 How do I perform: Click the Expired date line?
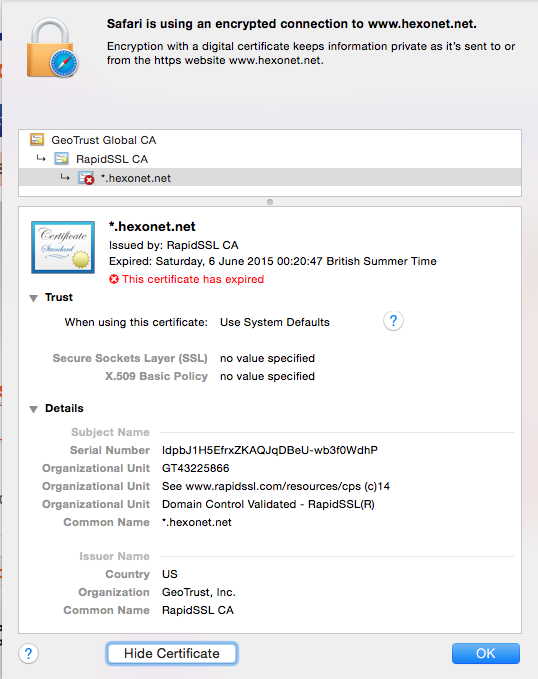pyautogui.click(x=272, y=261)
